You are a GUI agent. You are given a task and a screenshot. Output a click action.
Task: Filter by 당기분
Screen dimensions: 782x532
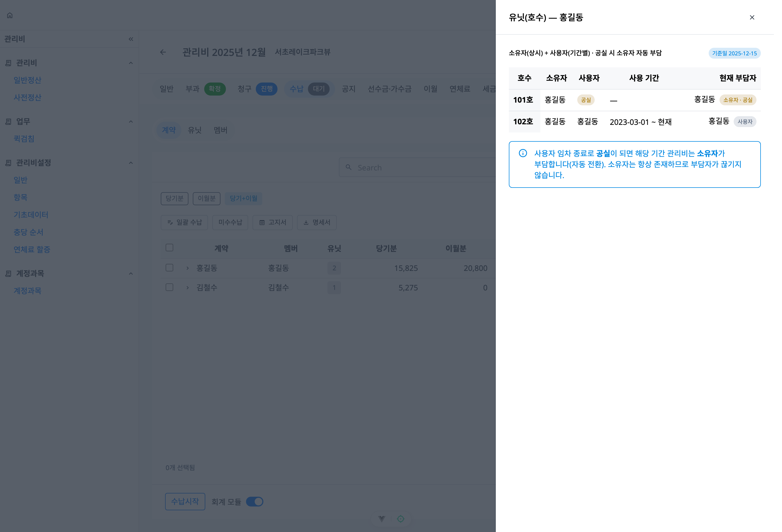(175, 198)
